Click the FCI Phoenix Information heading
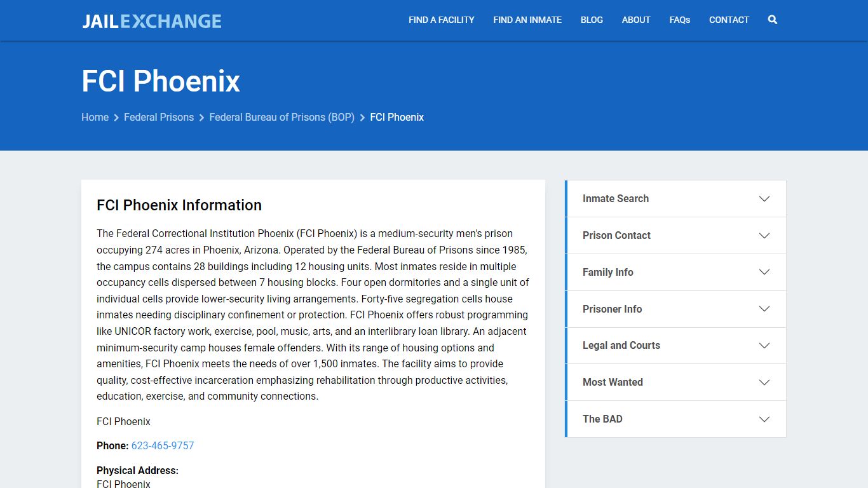The height and width of the screenshot is (488, 868). (x=179, y=205)
